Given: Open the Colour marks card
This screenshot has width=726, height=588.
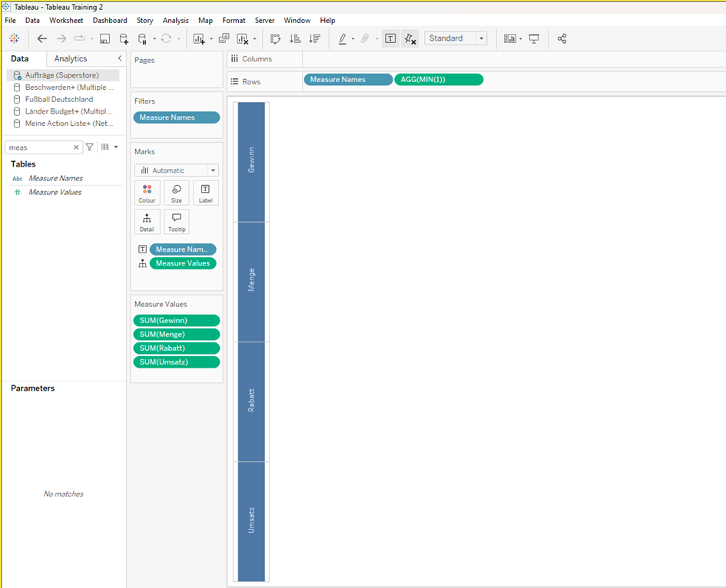Looking at the screenshot, I should tap(147, 193).
